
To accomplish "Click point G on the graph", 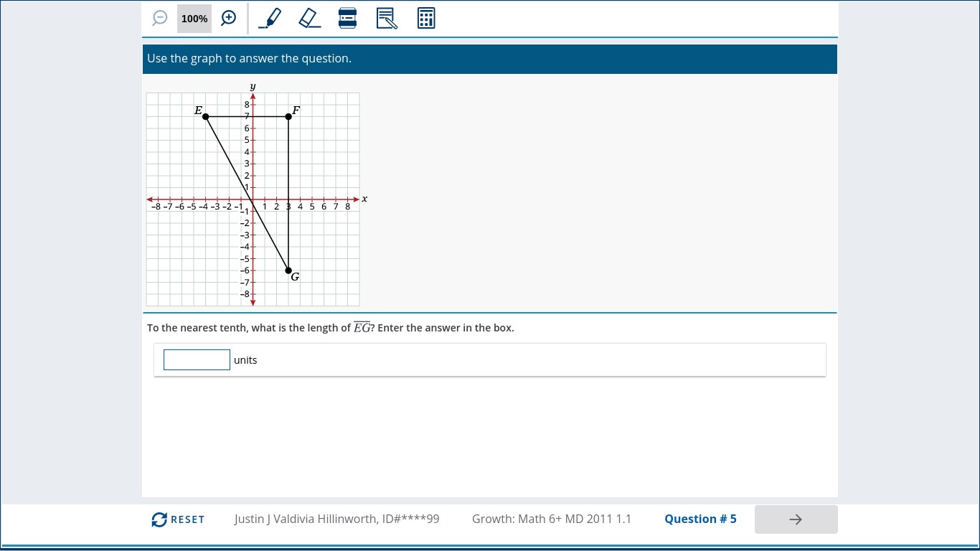I will 288,270.
